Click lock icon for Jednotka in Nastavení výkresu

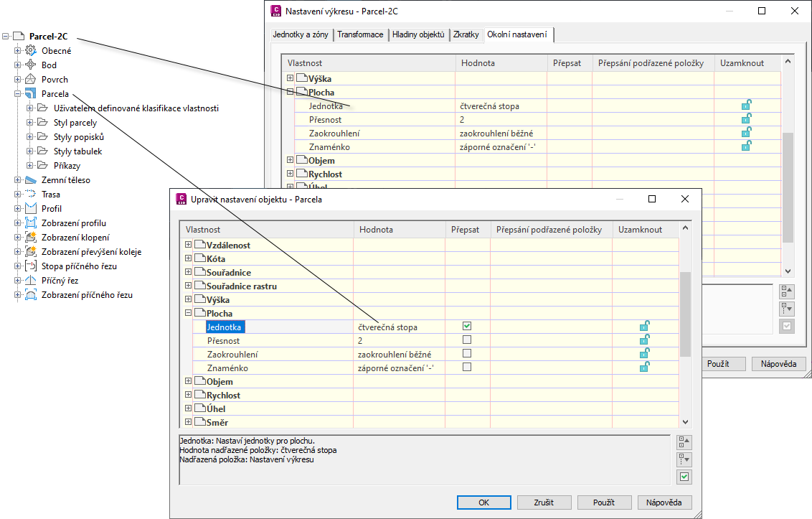click(746, 106)
